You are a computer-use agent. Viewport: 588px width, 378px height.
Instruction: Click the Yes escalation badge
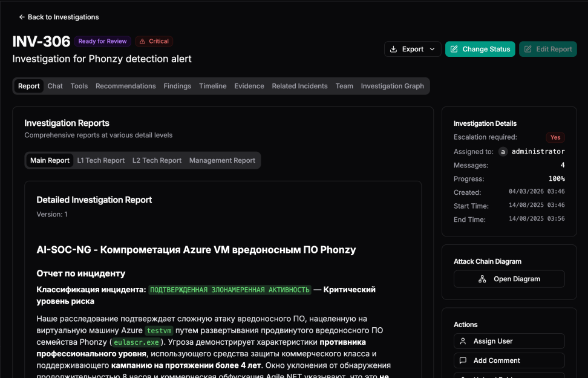point(555,137)
